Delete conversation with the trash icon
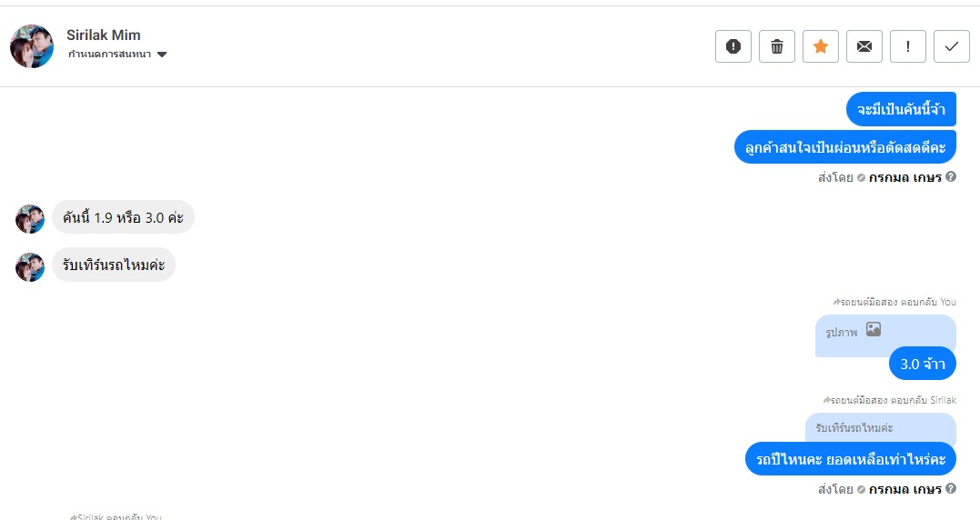Viewport: 980px width, 520px height. (x=777, y=46)
